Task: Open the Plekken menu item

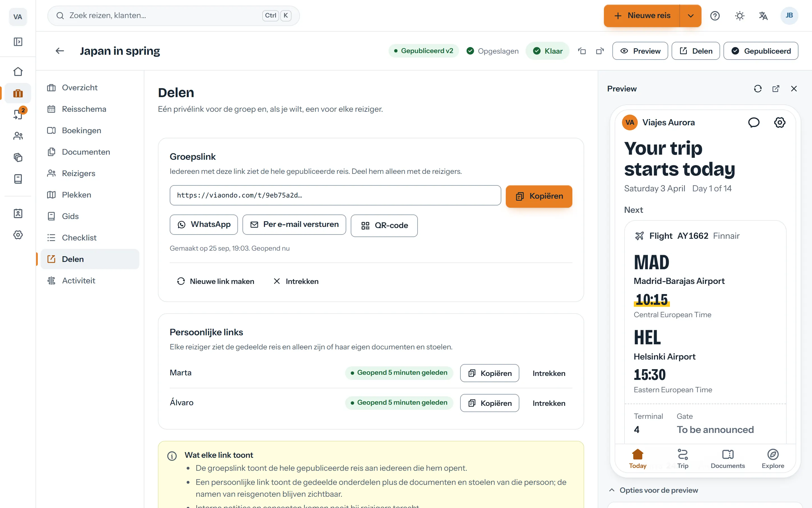Action: (x=90, y=195)
